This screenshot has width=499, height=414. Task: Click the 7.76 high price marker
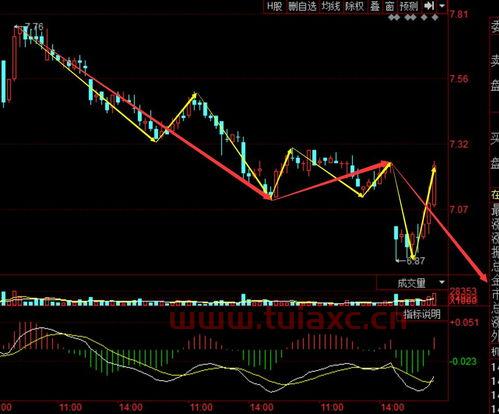pyautogui.click(x=34, y=26)
